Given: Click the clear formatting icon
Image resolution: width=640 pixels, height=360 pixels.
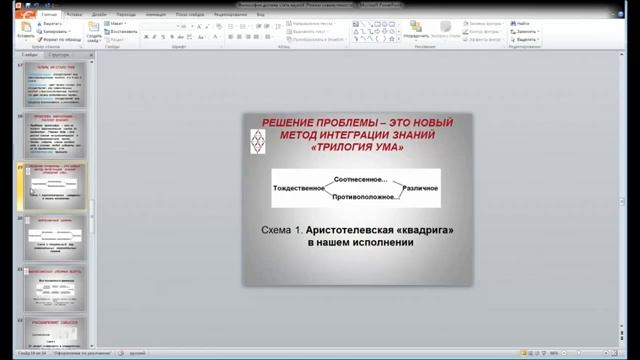Looking at the screenshot, I should tap(219, 27).
